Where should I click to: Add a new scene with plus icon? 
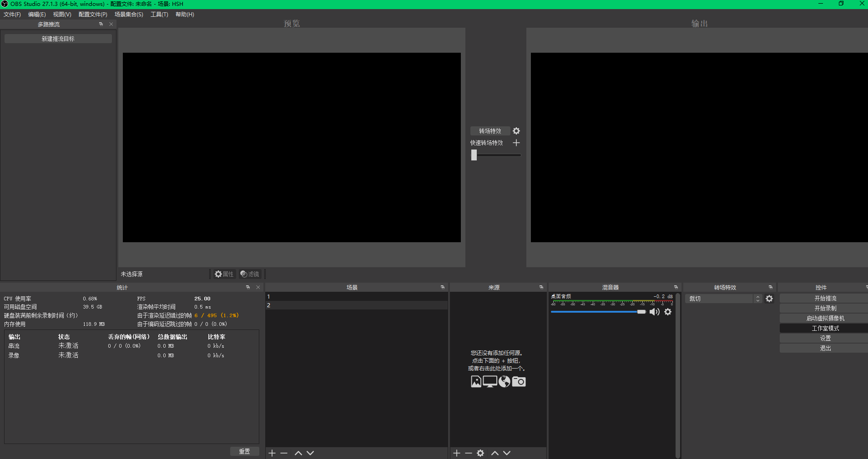coord(272,453)
